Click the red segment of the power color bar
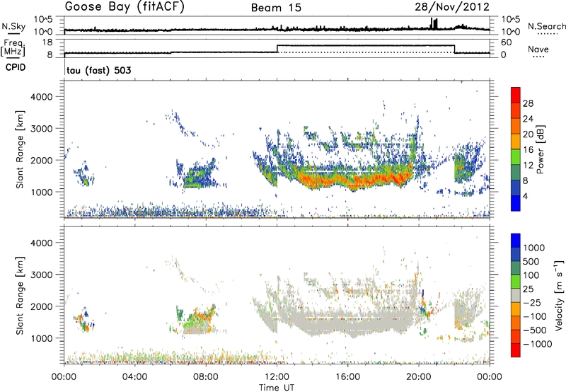 [516, 95]
